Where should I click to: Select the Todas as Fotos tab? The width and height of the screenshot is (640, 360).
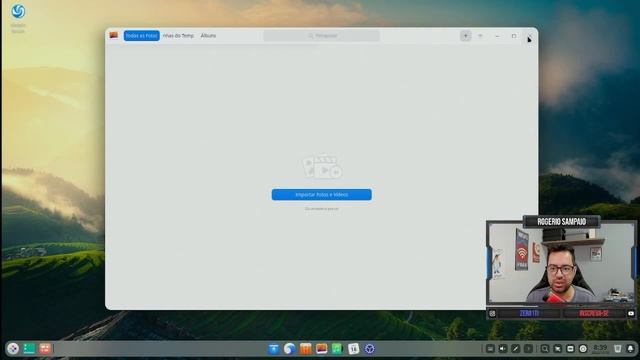[x=141, y=36]
